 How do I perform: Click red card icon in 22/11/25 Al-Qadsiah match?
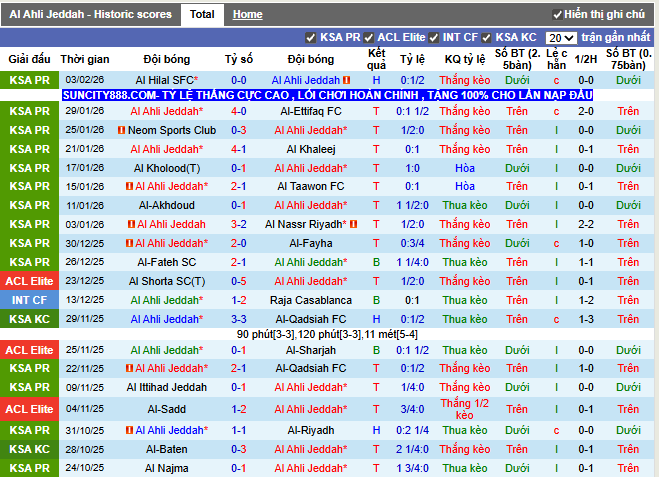point(129,369)
